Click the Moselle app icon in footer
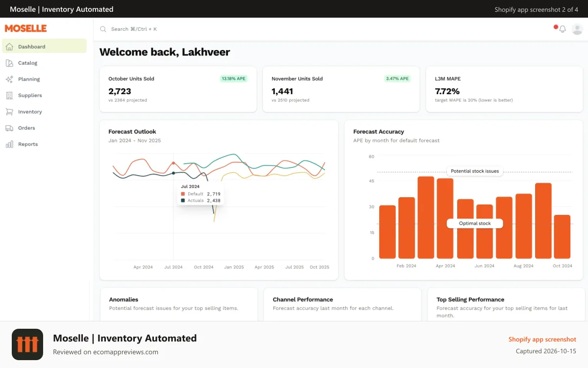 [27, 344]
